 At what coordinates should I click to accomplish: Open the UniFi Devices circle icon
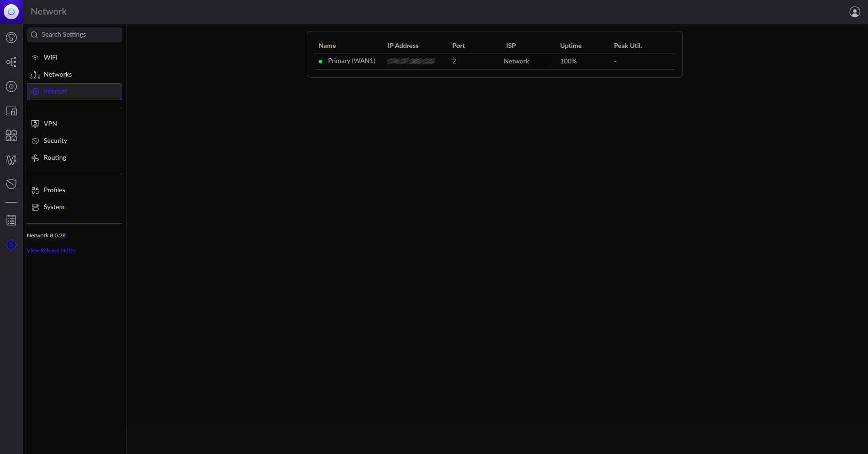click(11, 86)
